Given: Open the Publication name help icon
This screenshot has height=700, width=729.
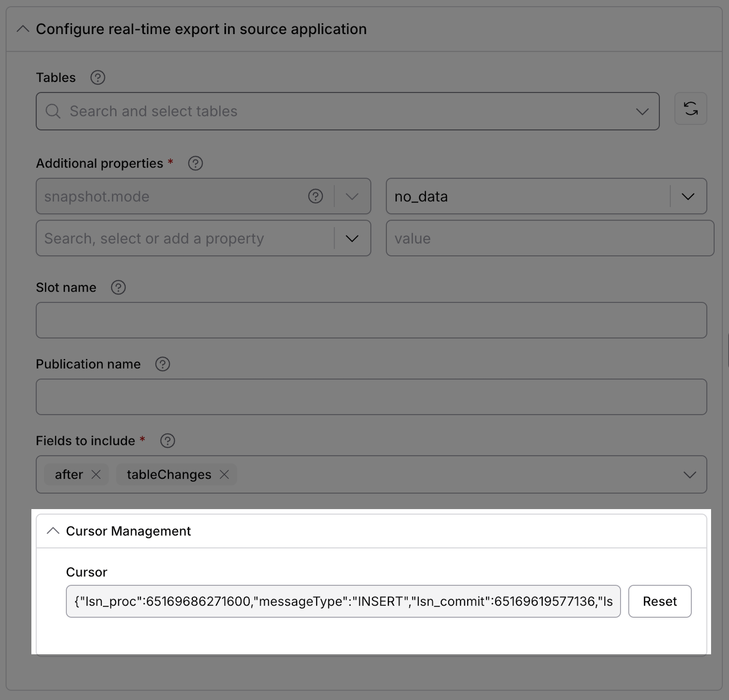Looking at the screenshot, I should (x=163, y=364).
